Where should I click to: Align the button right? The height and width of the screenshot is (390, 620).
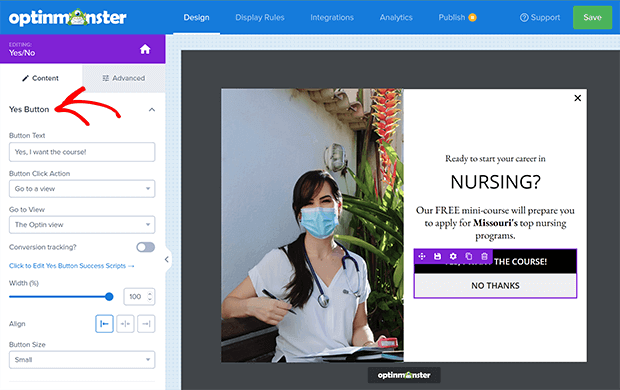pos(146,324)
